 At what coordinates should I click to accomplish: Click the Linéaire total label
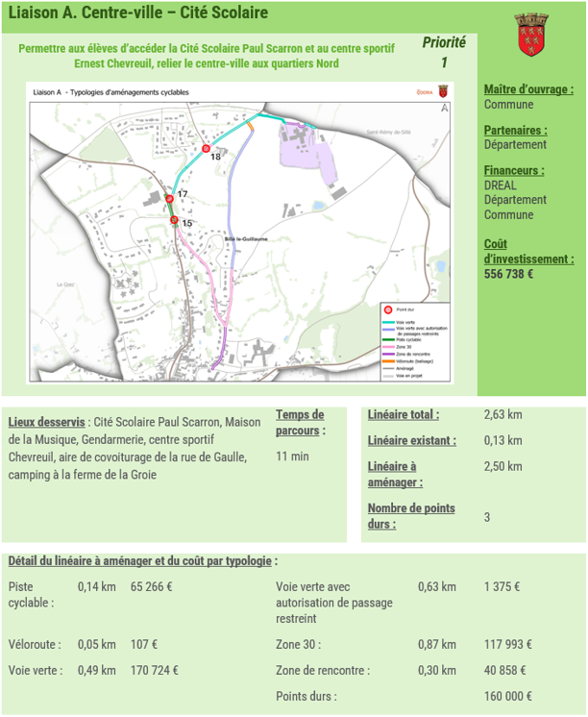404,415
